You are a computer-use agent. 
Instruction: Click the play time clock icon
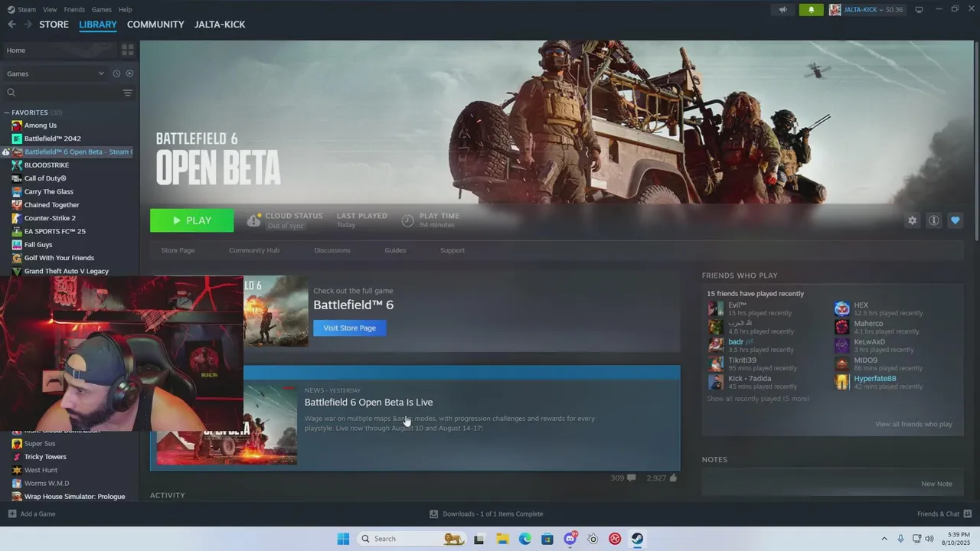click(x=408, y=220)
